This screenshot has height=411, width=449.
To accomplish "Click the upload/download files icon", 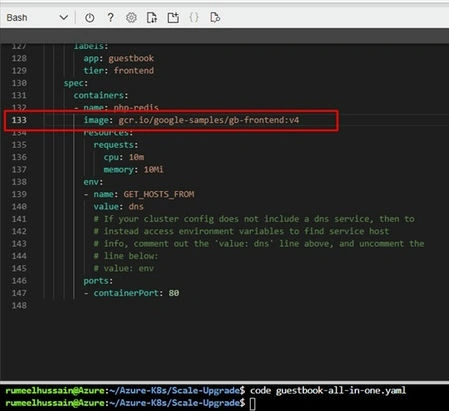I will tap(152, 18).
